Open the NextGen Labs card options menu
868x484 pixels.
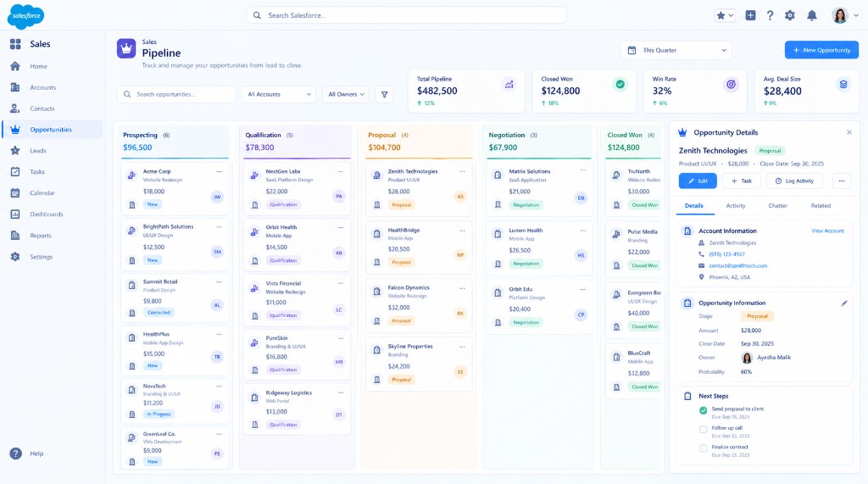(x=341, y=172)
